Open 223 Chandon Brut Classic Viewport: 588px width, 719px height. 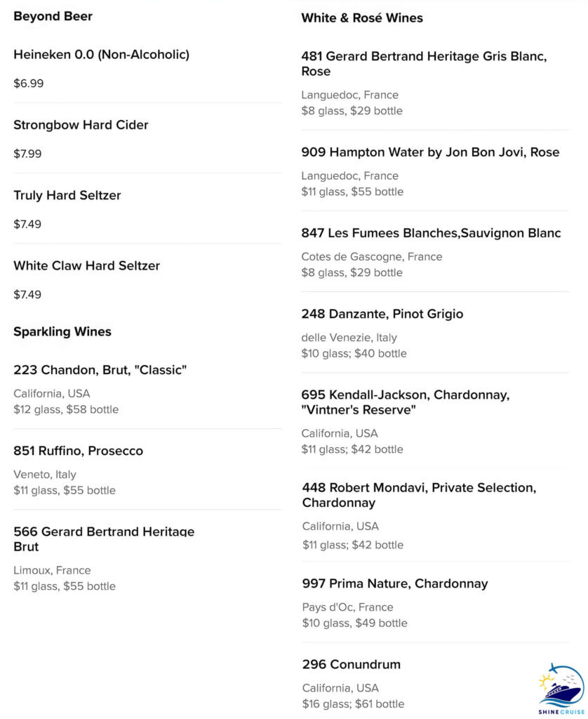click(100, 369)
